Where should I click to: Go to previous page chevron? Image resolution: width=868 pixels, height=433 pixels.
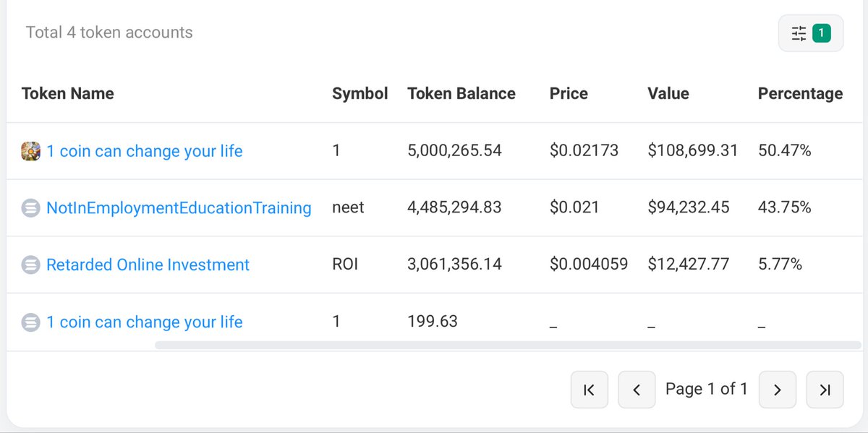click(637, 390)
